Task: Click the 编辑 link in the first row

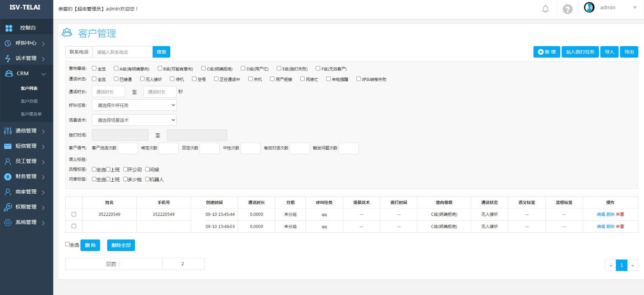Action: 601,214
